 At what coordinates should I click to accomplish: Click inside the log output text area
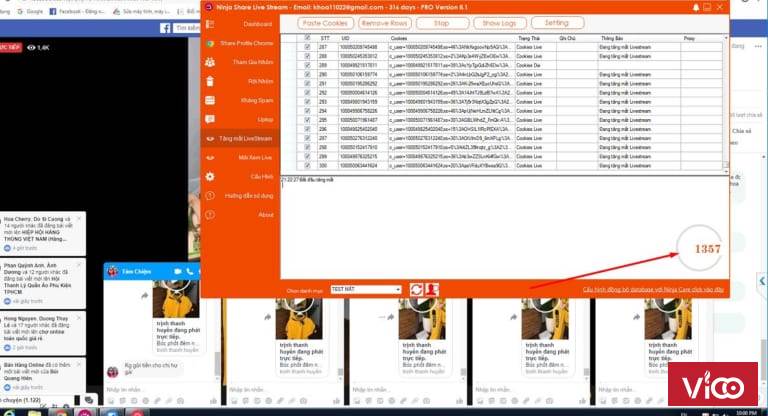click(504, 228)
